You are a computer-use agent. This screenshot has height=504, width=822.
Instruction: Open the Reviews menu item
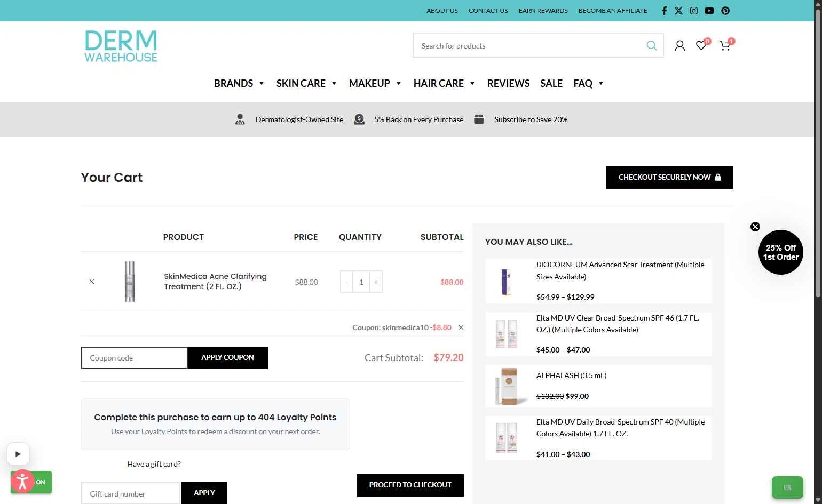coord(508,83)
